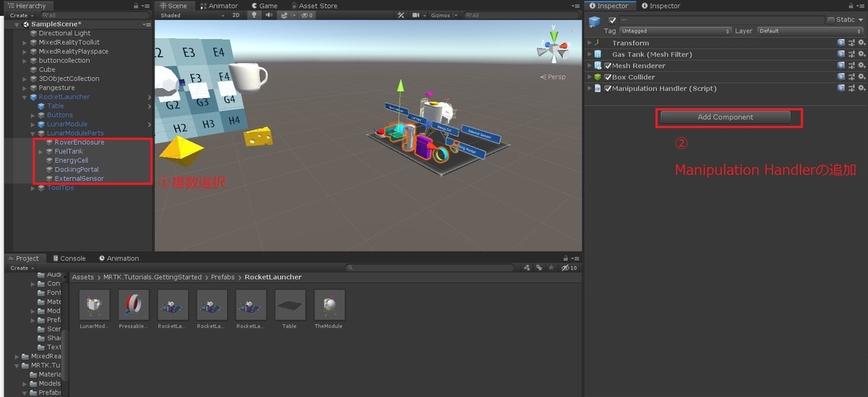868x397 pixels.
Task: Toggle 2D view mode
Action: [x=236, y=14]
